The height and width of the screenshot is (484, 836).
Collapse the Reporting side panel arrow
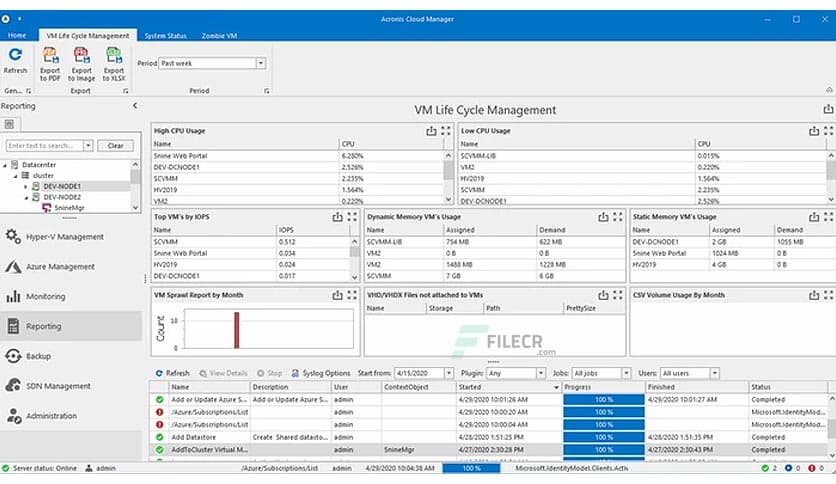(135, 106)
